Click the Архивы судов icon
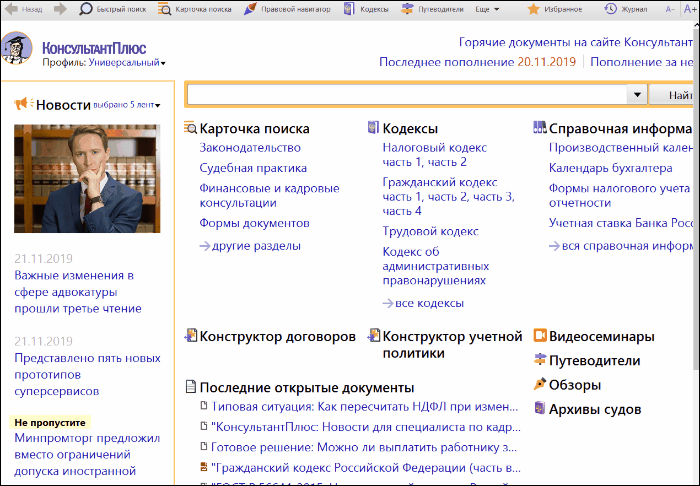The image size is (700, 486). click(540, 408)
